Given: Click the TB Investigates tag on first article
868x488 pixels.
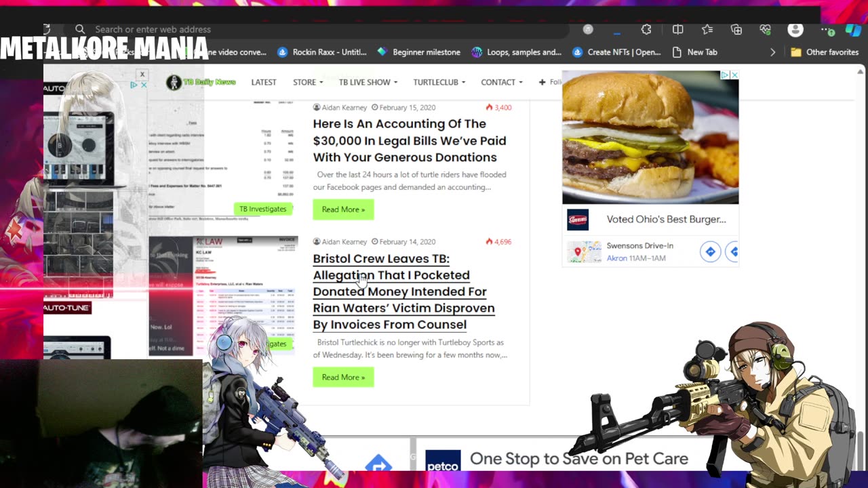Looking at the screenshot, I should pyautogui.click(x=263, y=209).
